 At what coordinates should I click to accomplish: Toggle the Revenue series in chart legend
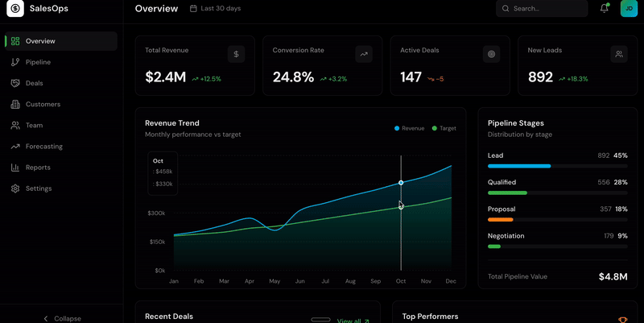409,128
